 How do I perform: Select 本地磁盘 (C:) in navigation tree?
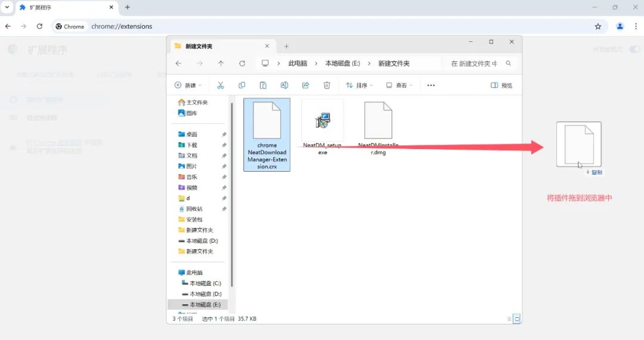[202, 283]
